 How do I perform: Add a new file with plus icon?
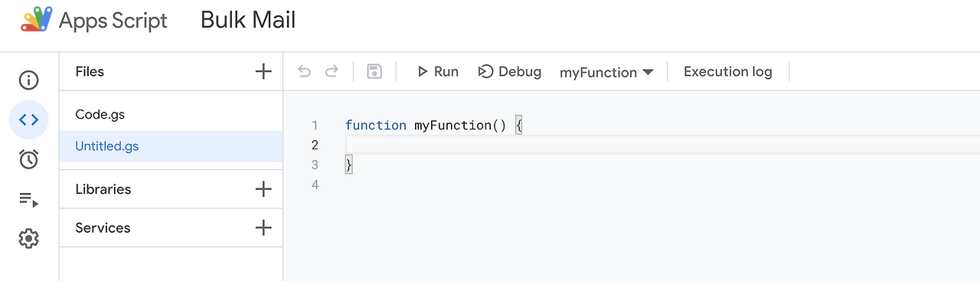(x=263, y=72)
